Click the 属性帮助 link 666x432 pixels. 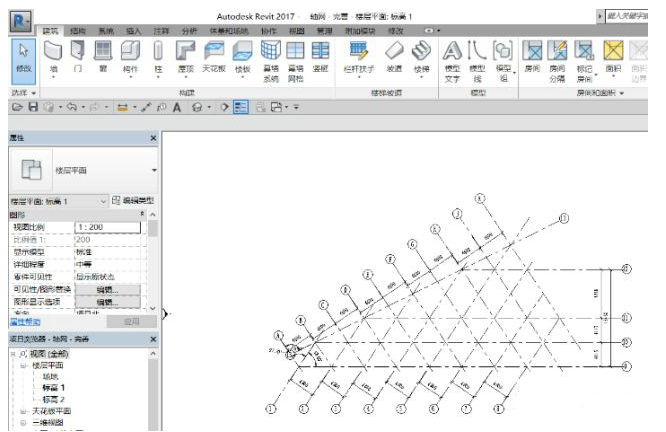(x=25, y=321)
